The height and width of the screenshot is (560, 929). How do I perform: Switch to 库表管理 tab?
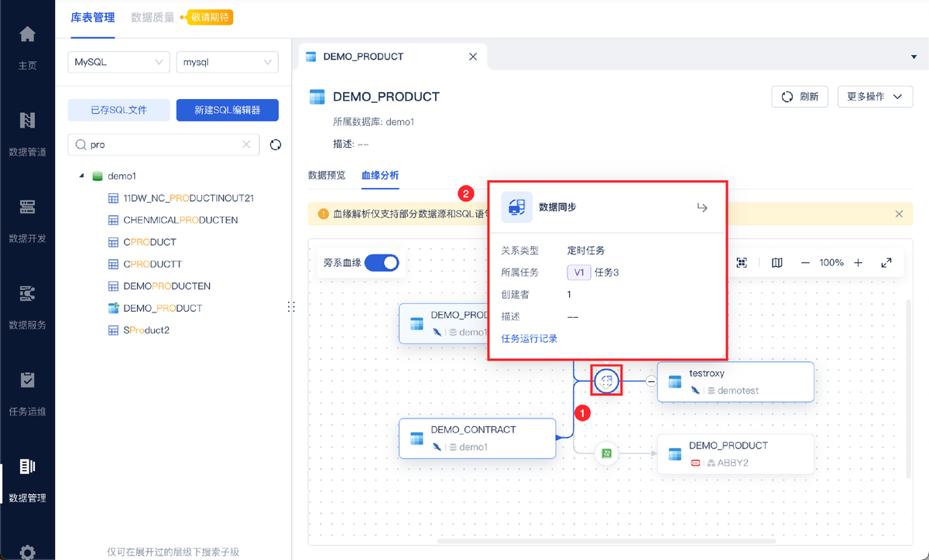pos(92,17)
